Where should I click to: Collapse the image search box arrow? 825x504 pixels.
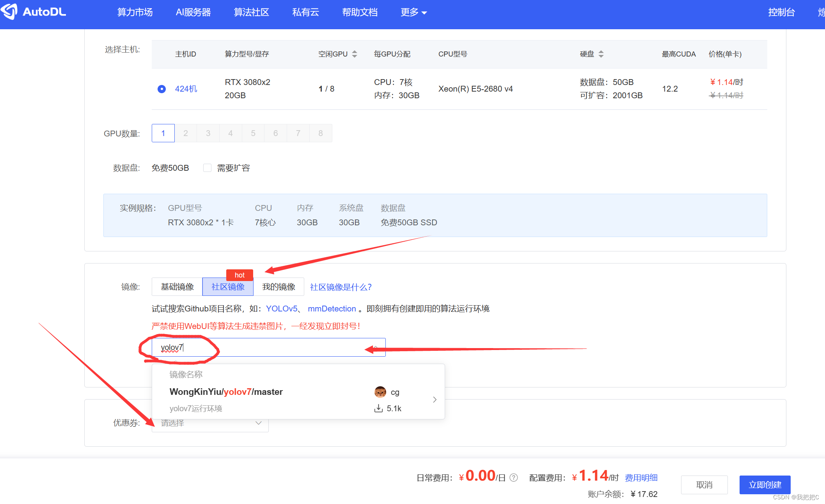[x=375, y=347]
